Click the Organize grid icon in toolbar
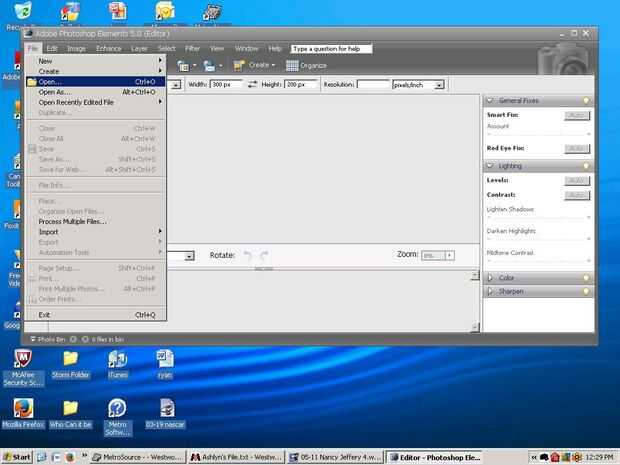The height and width of the screenshot is (465, 620). pos(292,65)
